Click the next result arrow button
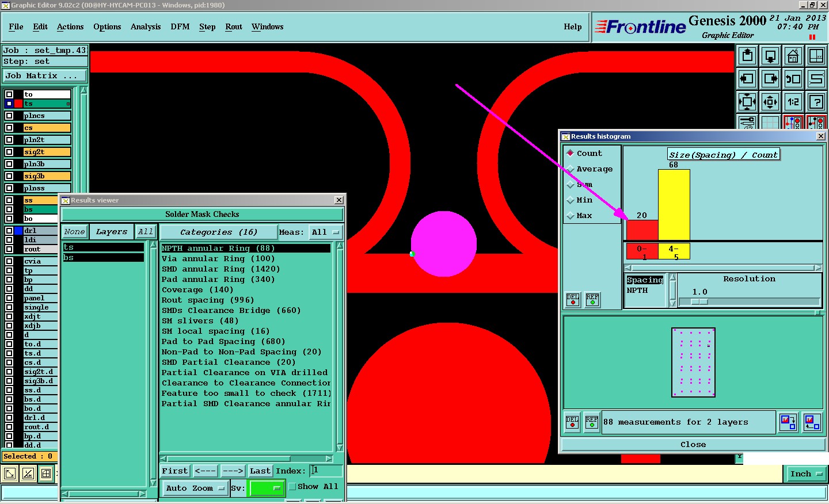 (233, 471)
